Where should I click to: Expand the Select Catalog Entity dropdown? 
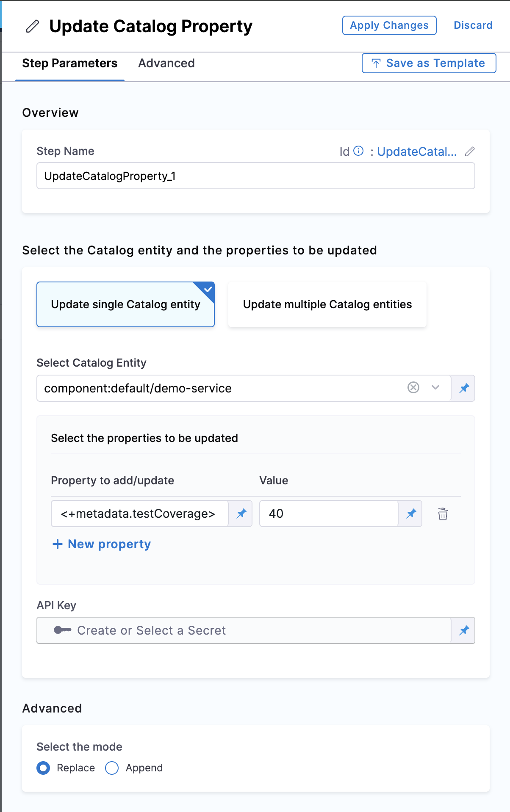click(x=435, y=387)
